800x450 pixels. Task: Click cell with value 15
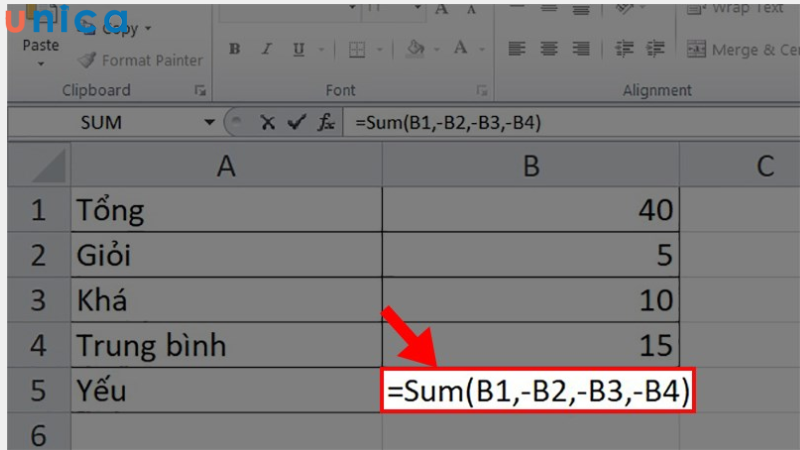point(531,345)
